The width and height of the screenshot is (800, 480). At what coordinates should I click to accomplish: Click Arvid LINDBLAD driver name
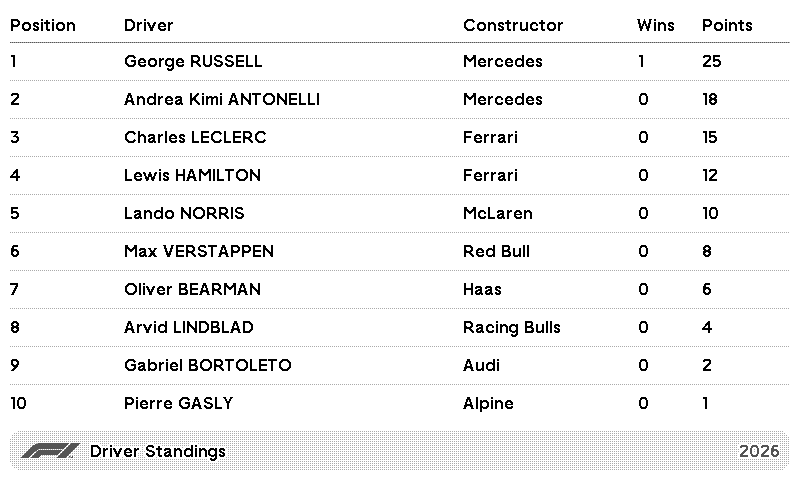[x=189, y=327]
